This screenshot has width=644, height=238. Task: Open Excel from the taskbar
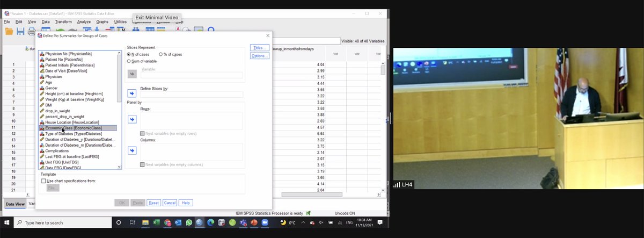click(157, 222)
